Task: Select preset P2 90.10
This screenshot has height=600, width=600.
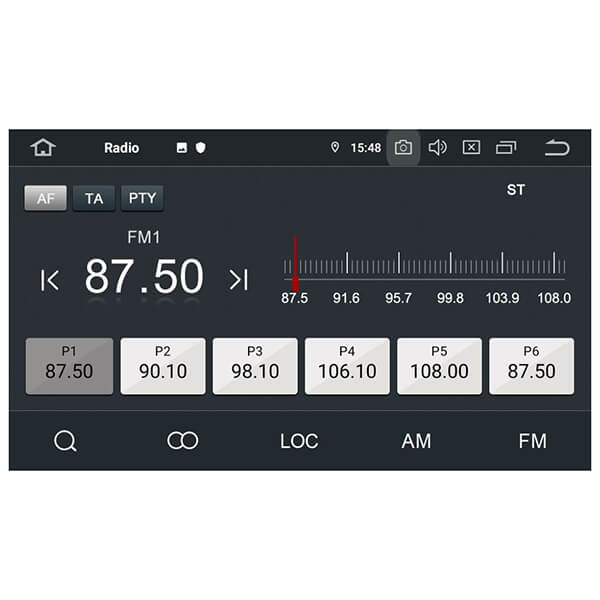Action: (163, 366)
